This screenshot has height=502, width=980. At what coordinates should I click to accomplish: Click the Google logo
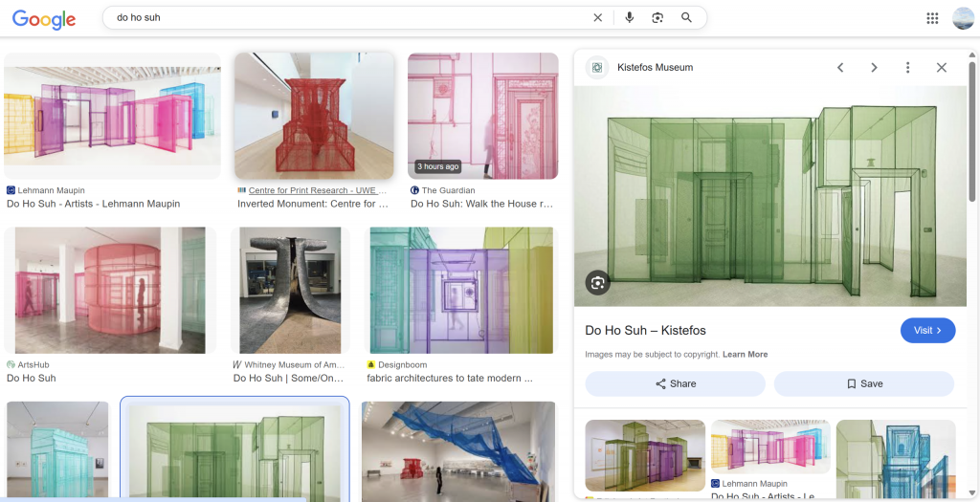(x=44, y=19)
